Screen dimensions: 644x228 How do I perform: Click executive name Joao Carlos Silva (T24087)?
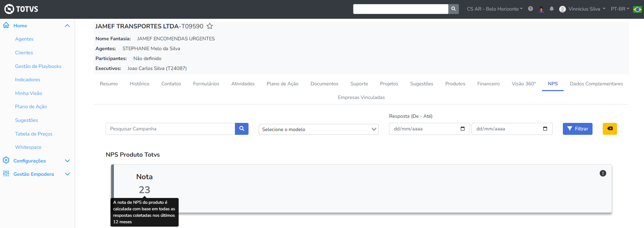(x=157, y=68)
